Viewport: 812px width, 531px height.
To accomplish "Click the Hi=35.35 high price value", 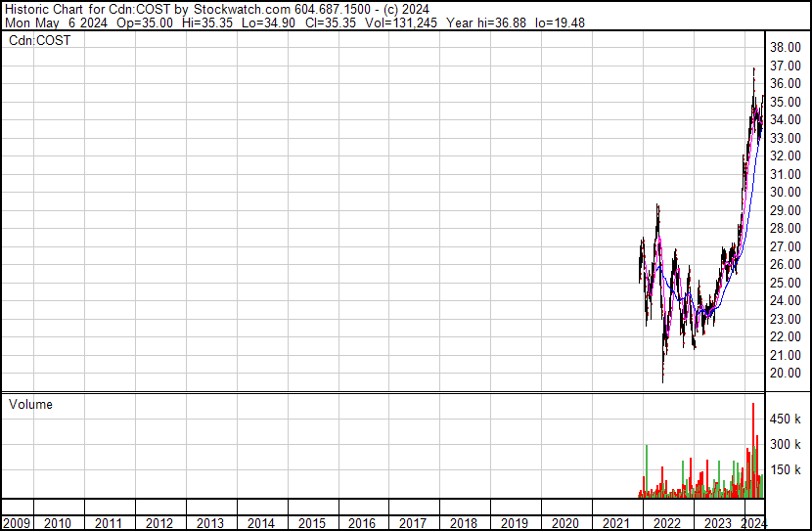I will [207, 22].
